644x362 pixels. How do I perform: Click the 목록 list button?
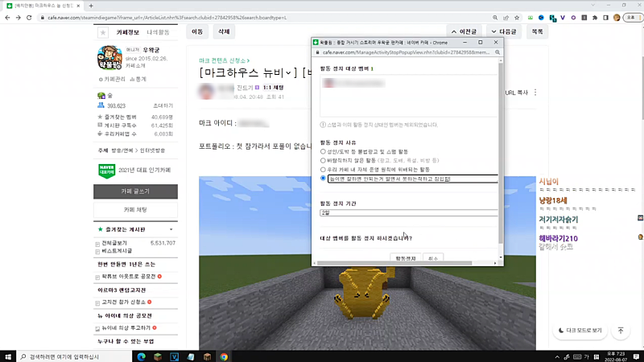pos(537,31)
